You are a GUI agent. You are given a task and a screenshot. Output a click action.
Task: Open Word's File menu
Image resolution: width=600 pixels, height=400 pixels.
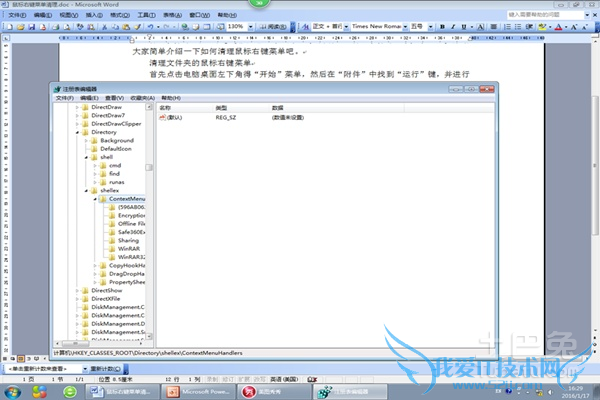[x=17, y=15]
